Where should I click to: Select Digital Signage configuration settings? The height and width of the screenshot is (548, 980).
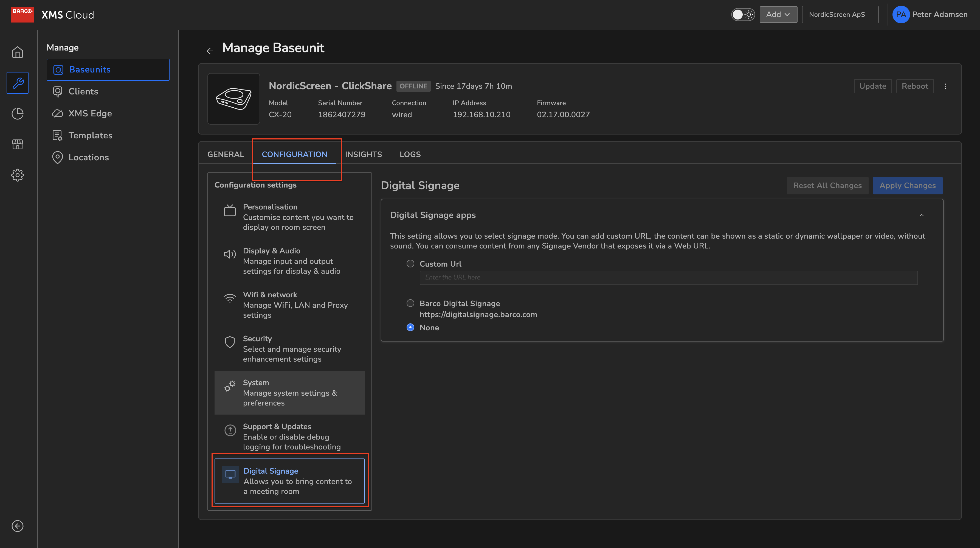point(289,481)
